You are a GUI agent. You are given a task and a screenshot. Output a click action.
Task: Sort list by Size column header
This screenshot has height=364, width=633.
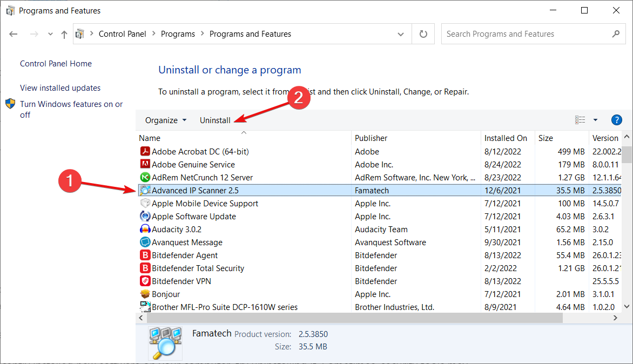point(562,138)
